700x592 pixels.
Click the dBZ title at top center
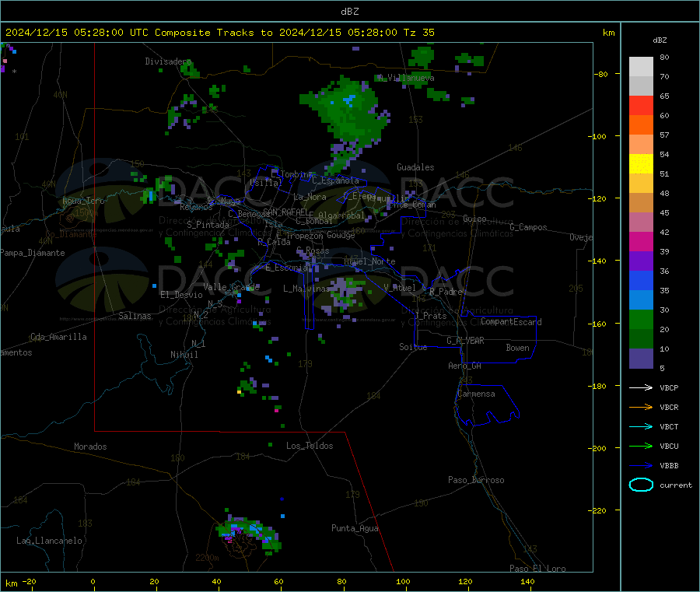coord(349,11)
